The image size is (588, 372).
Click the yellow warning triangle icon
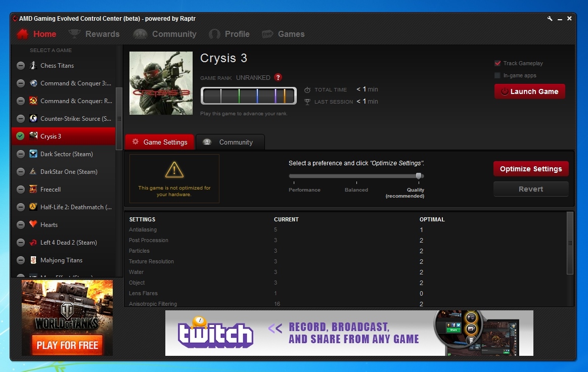(174, 170)
